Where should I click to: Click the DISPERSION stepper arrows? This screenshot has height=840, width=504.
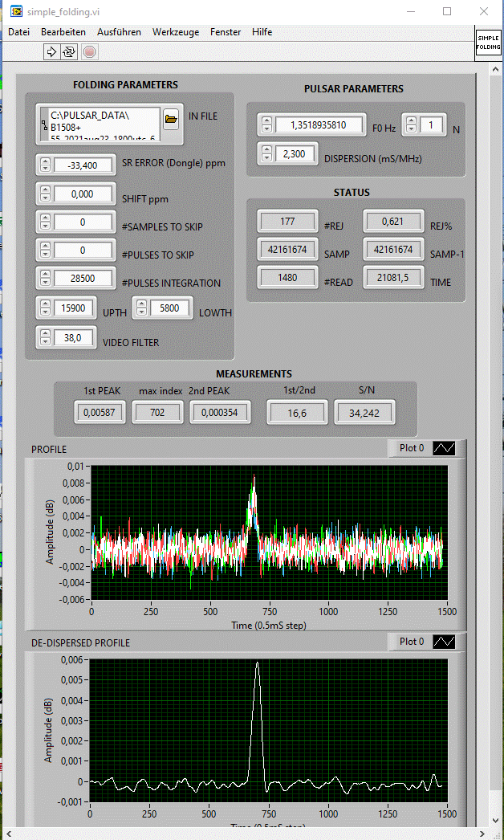point(266,154)
